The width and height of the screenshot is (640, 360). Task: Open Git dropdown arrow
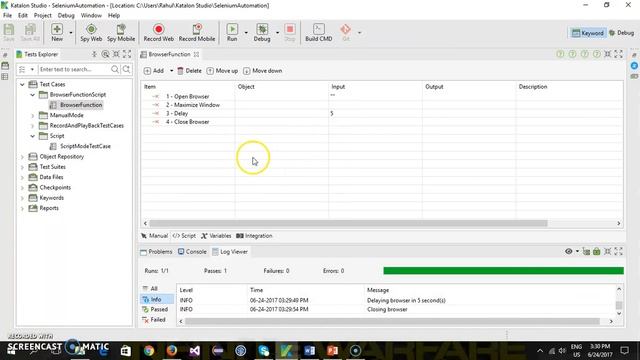click(x=359, y=33)
